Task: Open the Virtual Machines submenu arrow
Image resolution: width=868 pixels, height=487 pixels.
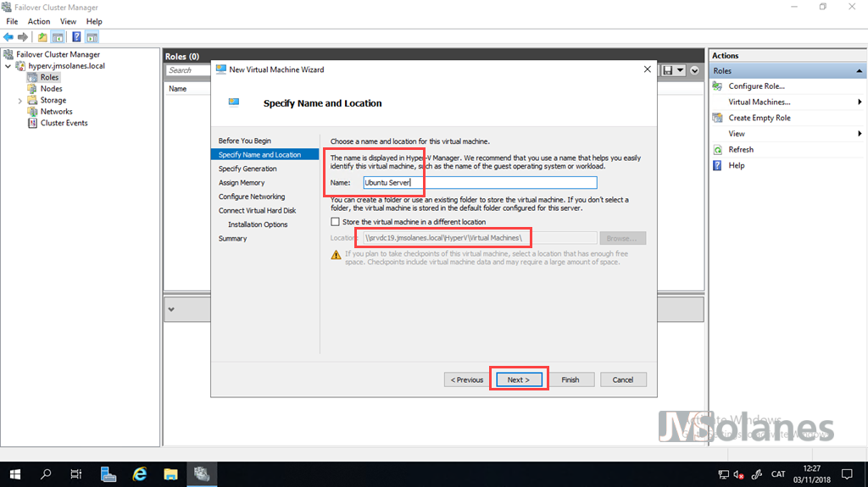Action: tap(860, 102)
